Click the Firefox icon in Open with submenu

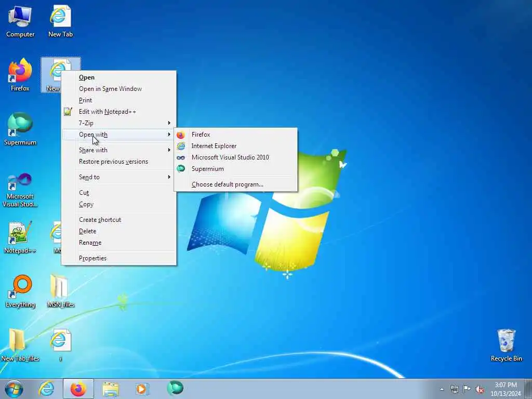point(181,135)
